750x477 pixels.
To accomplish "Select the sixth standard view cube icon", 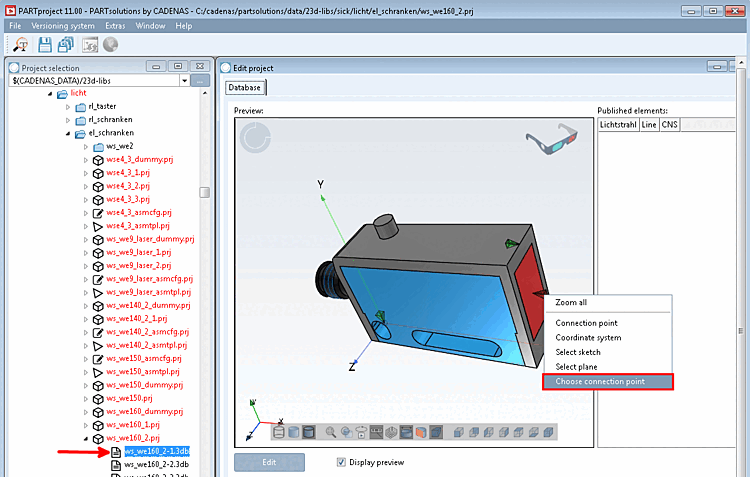I will (x=534, y=433).
